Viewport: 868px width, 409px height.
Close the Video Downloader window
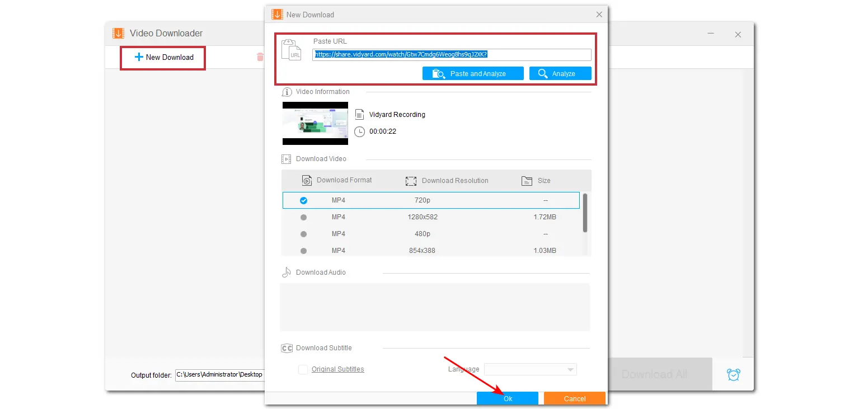tap(738, 35)
